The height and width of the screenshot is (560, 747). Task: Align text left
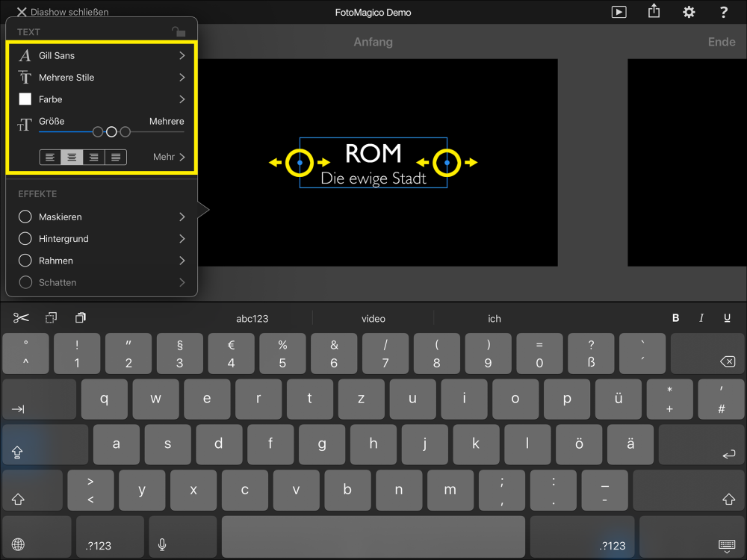point(50,157)
